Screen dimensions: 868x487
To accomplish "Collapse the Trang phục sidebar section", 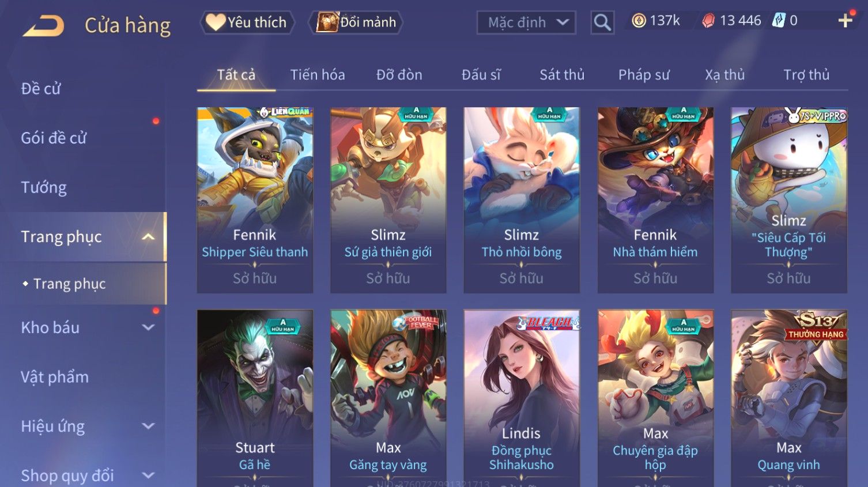I will click(148, 237).
